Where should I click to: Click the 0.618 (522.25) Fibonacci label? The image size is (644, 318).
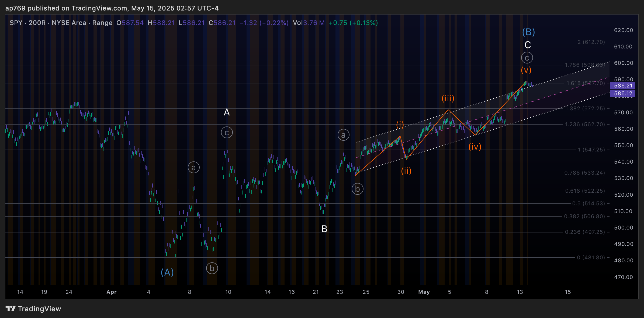pyautogui.click(x=585, y=191)
